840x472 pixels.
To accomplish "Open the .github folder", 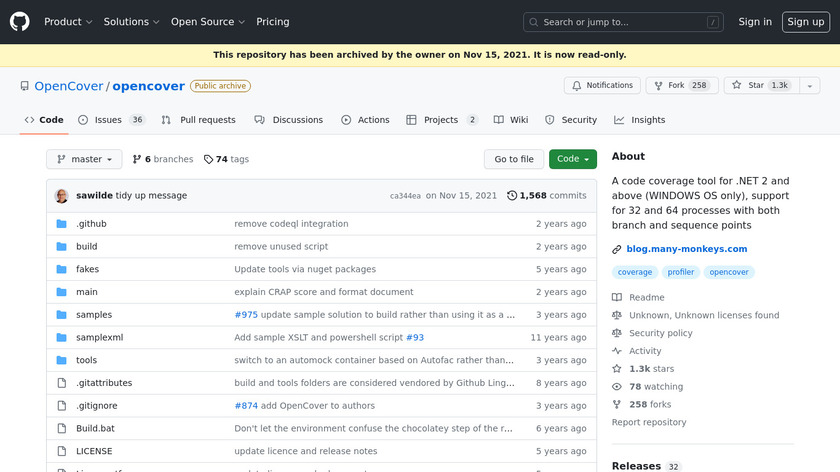I will 91,224.
